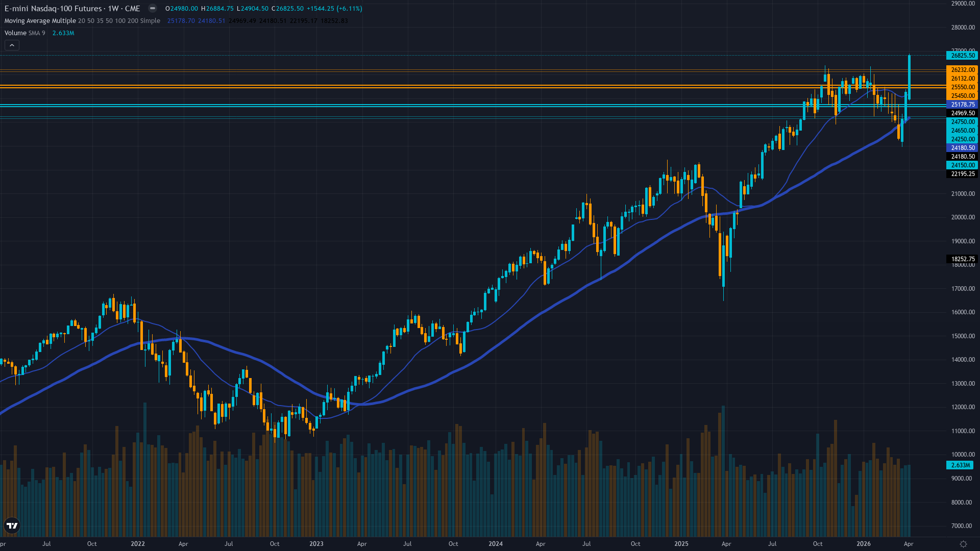The image size is (980, 551).
Task: Click the 21000.00 price scale label
Action: pyautogui.click(x=963, y=194)
